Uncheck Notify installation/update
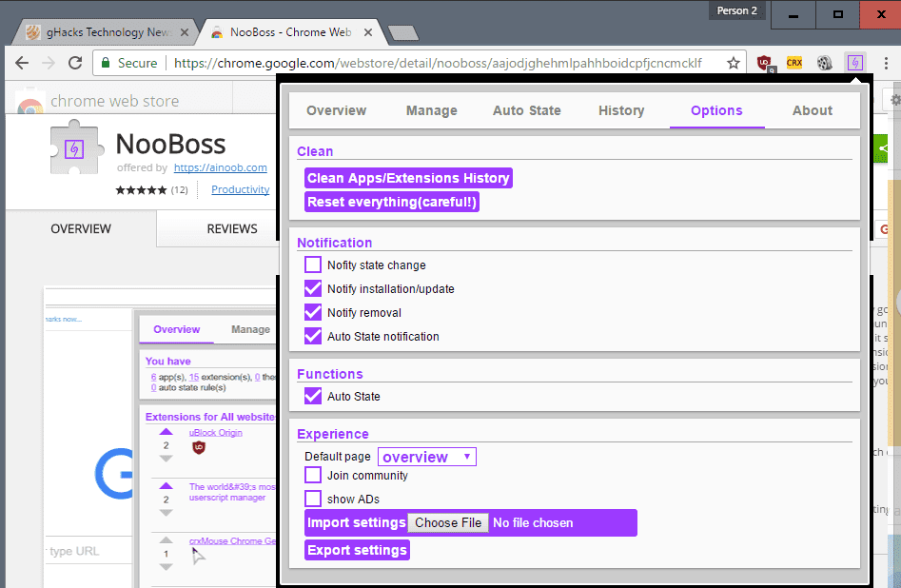 click(x=313, y=288)
